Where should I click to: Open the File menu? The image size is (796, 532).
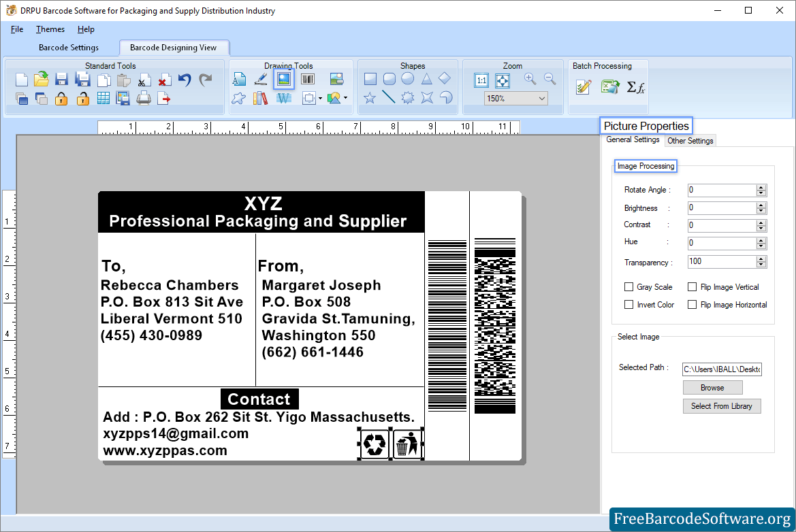tap(17, 29)
